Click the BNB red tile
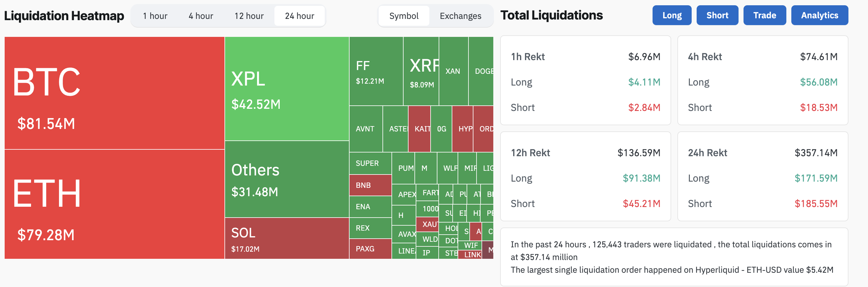 click(x=370, y=185)
